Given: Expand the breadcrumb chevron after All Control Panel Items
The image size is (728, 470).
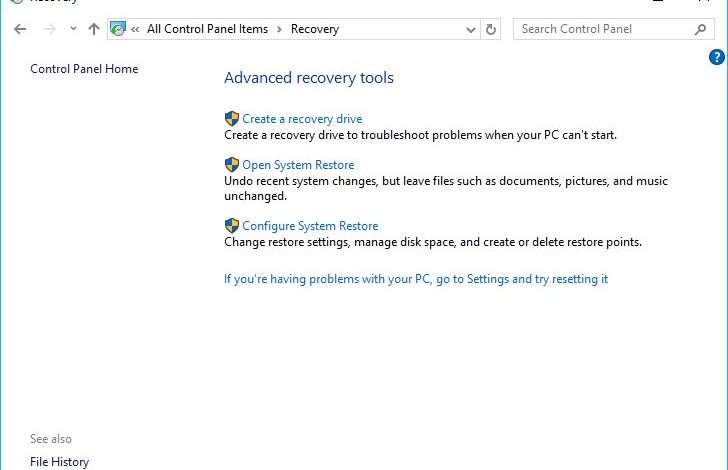Looking at the screenshot, I should pos(279,29).
